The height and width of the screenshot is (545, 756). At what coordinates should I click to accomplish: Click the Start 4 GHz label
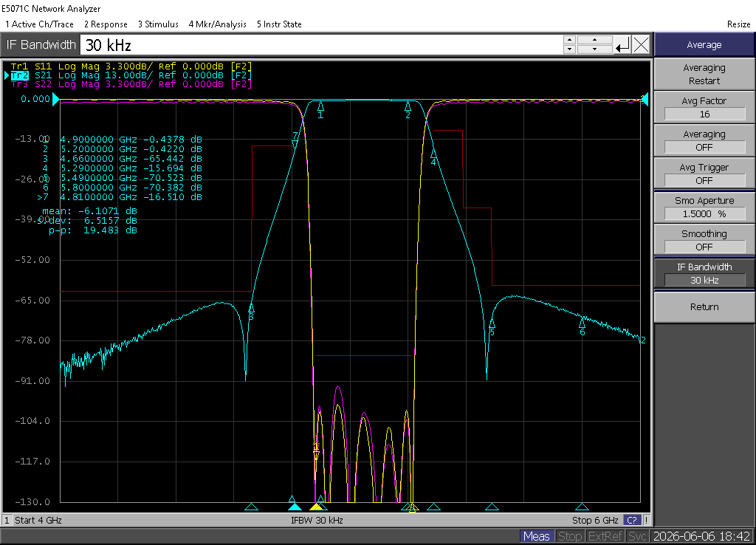click(x=38, y=521)
